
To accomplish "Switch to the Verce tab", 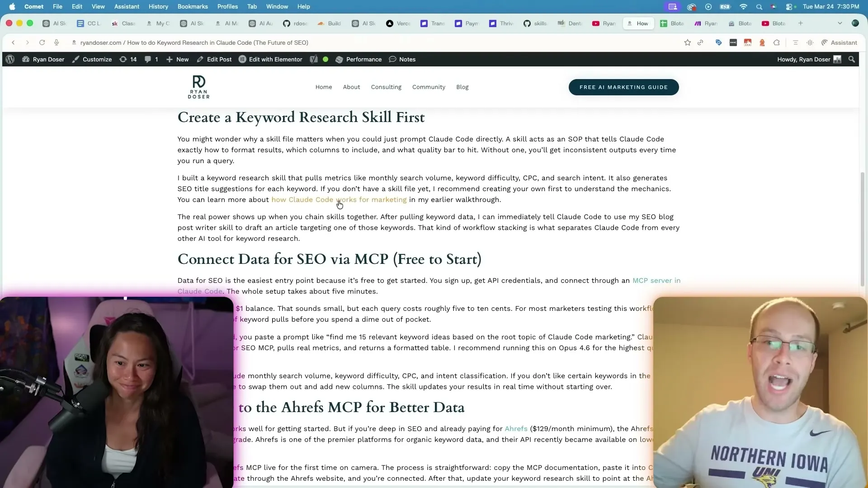I will tap(398, 23).
